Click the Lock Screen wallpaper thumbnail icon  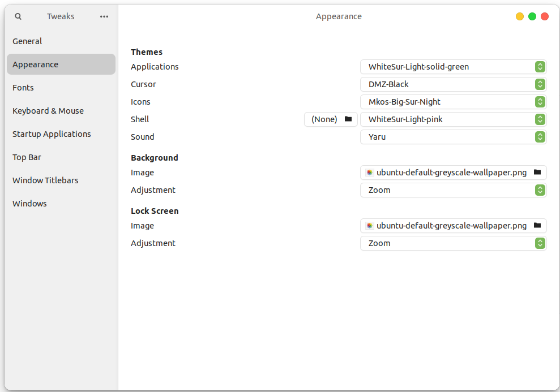pyautogui.click(x=370, y=226)
